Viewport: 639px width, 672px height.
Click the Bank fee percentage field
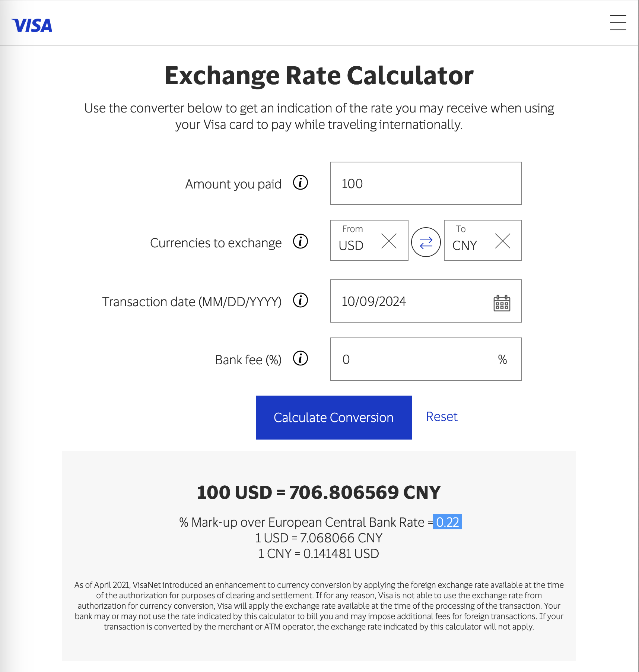click(x=417, y=359)
